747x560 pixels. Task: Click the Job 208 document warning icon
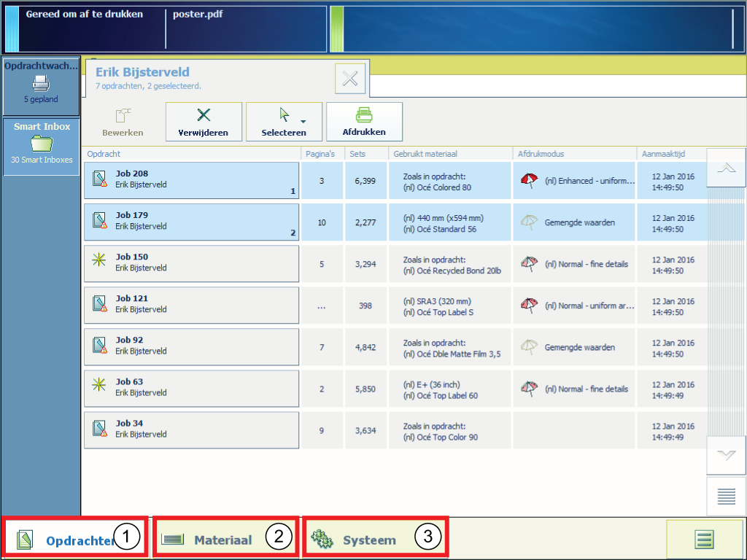[x=99, y=179]
